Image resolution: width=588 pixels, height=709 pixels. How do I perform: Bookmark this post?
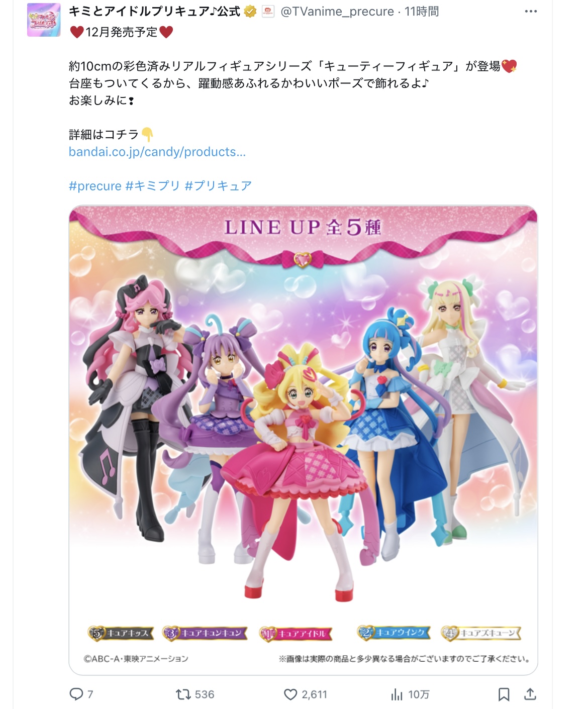pos(504,694)
